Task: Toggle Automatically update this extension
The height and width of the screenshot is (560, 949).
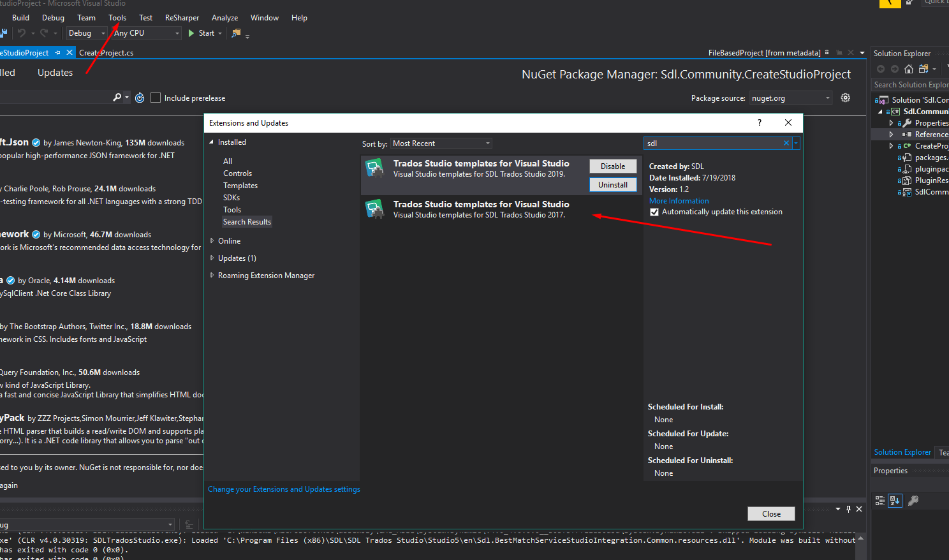Action: pos(654,212)
